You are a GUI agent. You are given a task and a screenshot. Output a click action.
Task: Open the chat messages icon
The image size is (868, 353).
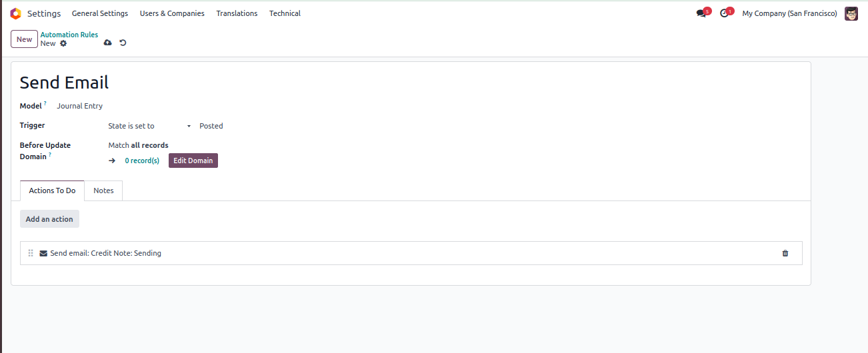point(701,13)
